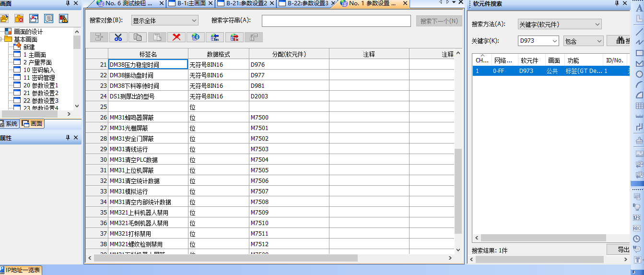Click the export labels icon
This screenshot has width=644, height=275.
pos(234,37)
